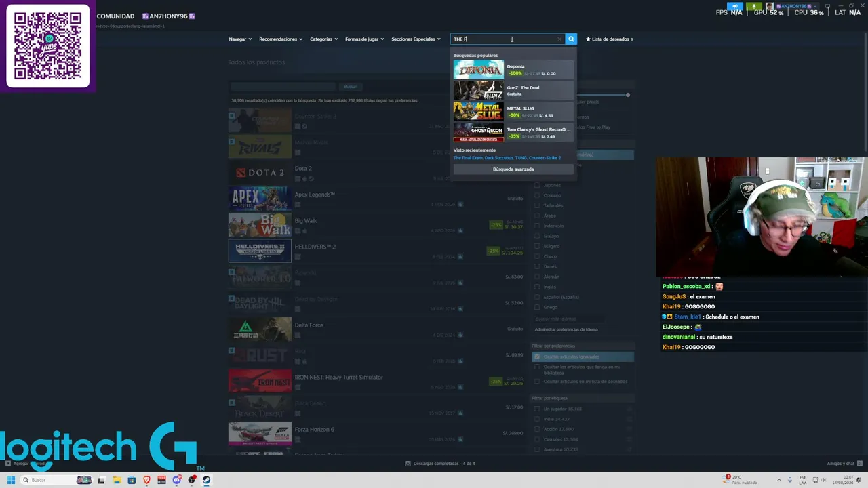Open Forza Horizon 6 search result
This screenshot has height=488, width=868.
(x=376, y=434)
